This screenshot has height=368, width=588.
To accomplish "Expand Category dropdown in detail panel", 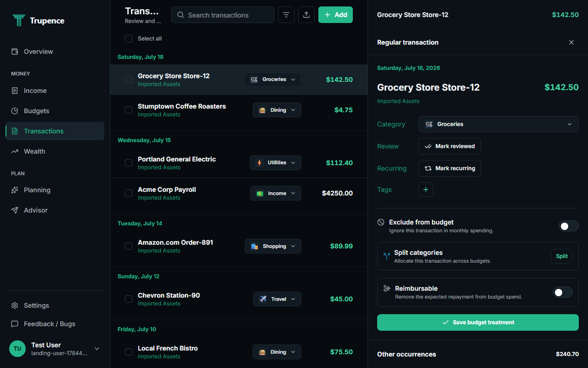I will coord(498,124).
